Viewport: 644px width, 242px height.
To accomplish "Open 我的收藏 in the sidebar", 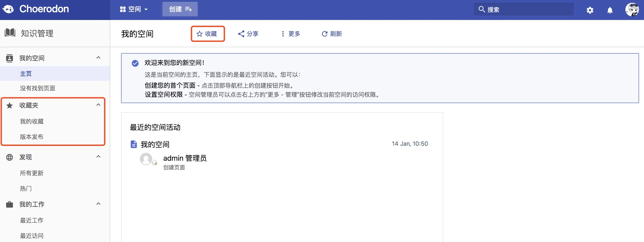I will [32, 121].
